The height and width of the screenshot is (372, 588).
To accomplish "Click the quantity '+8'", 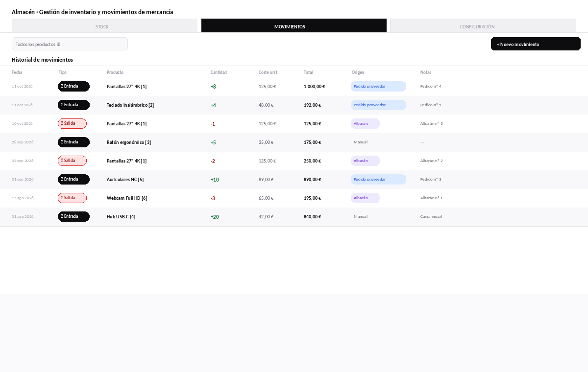I will 213,87.
